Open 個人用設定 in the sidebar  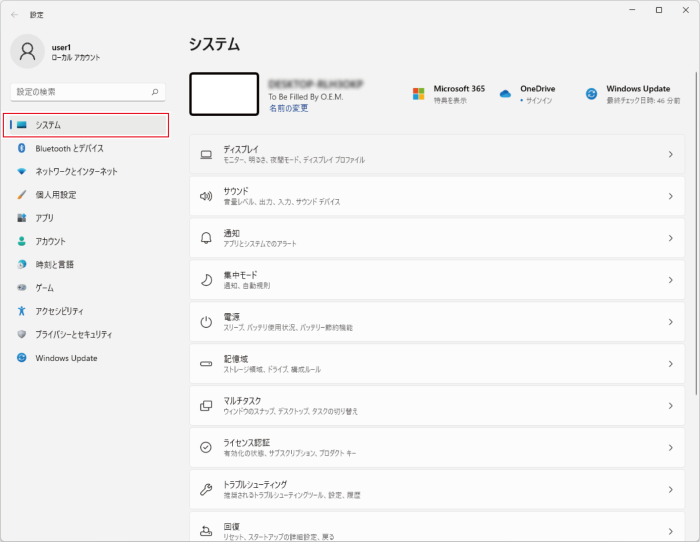pos(86,195)
